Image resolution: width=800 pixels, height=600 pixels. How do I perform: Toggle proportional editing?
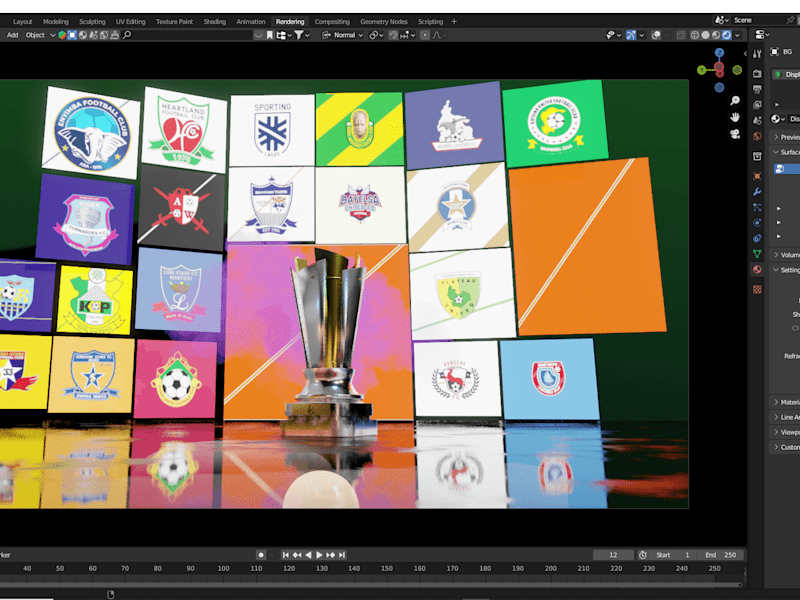click(x=424, y=35)
